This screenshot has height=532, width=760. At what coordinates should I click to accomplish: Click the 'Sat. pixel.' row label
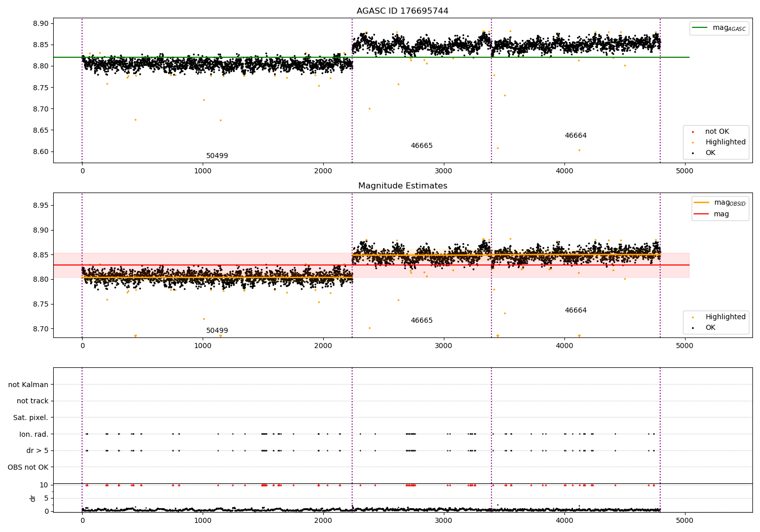[31, 418]
